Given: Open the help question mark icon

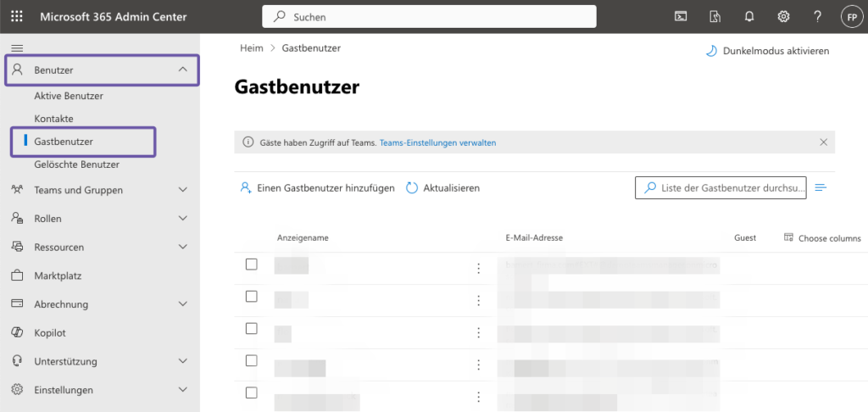Looking at the screenshot, I should coord(817,17).
